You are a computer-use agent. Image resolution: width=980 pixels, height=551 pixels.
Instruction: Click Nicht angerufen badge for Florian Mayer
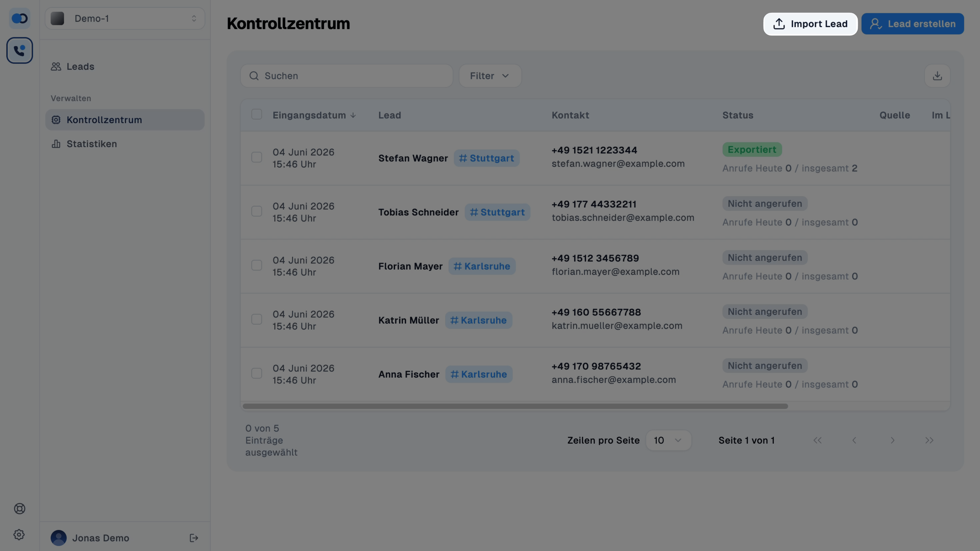pos(765,258)
